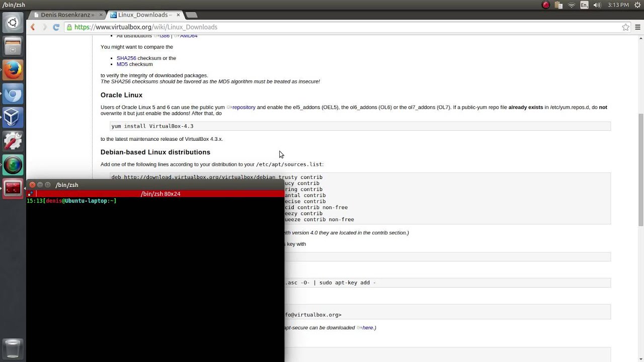
Task: Click the terminal grid icon in Terminator titlebar
Action: 31,194
